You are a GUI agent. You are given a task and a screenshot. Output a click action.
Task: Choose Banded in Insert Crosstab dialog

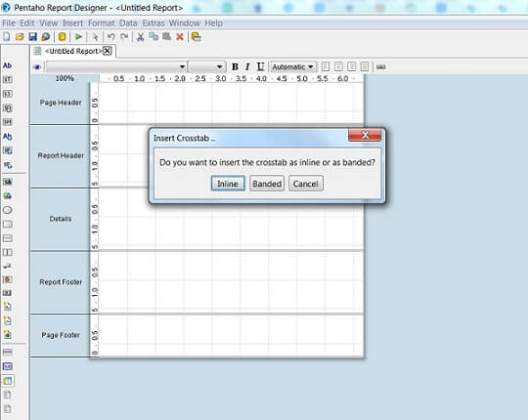[267, 184]
